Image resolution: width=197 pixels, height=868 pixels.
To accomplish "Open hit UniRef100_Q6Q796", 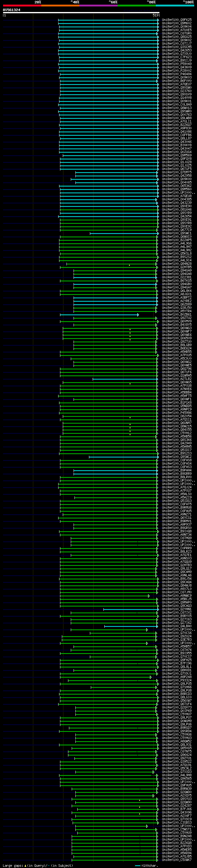I will pyautogui.click(x=177, y=369).
